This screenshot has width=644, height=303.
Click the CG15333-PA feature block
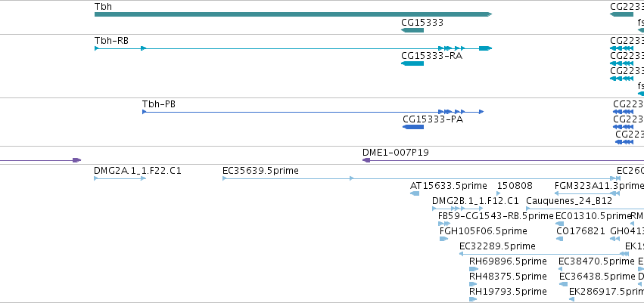413,127
